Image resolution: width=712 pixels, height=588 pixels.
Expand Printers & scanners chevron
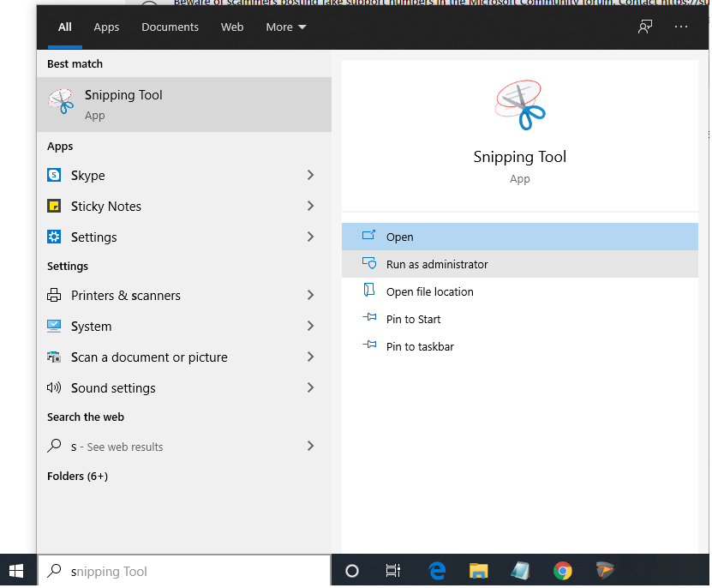click(310, 296)
